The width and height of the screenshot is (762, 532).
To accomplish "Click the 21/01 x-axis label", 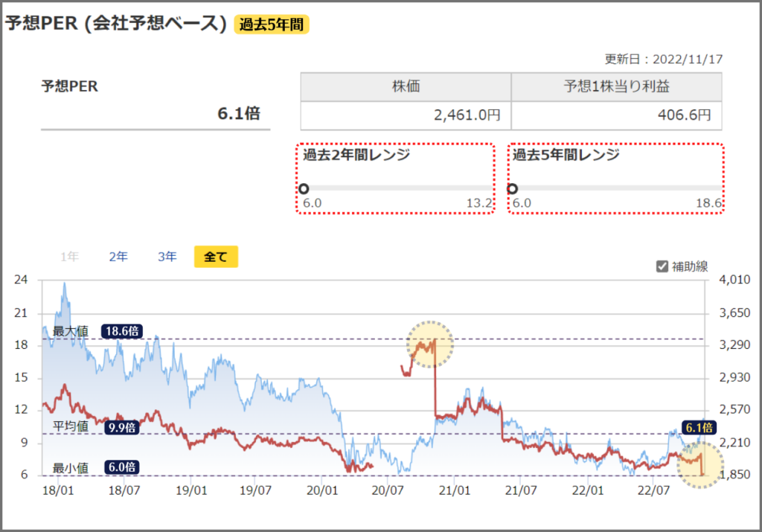I will click(x=454, y=490).
